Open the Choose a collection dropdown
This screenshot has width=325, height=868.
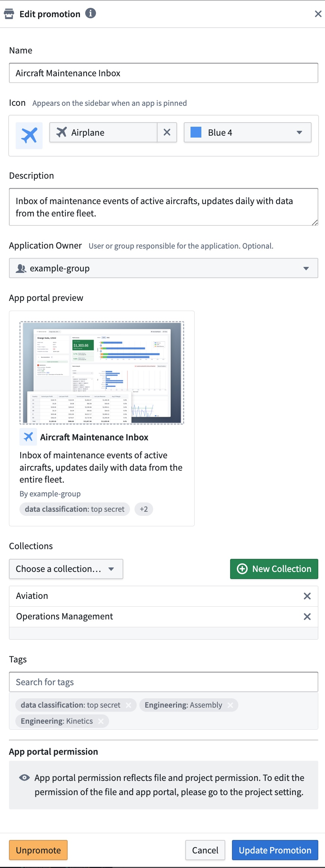(66, 569)
